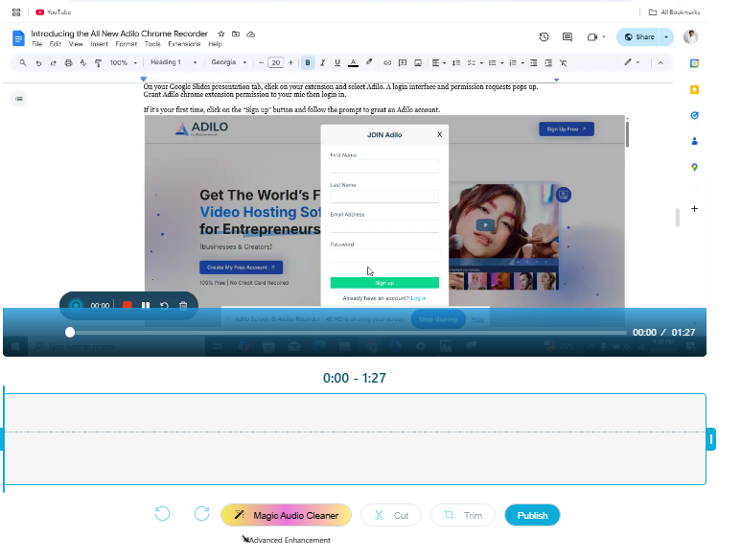The width and height of the screenshot is (742, 560).
Task: Click the search menus magnifier icon
Action: 23,62
